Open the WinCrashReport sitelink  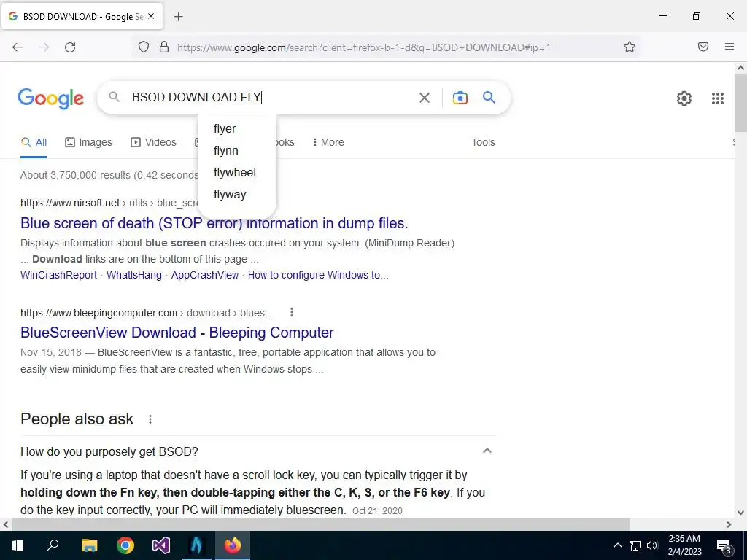point(58,275)
